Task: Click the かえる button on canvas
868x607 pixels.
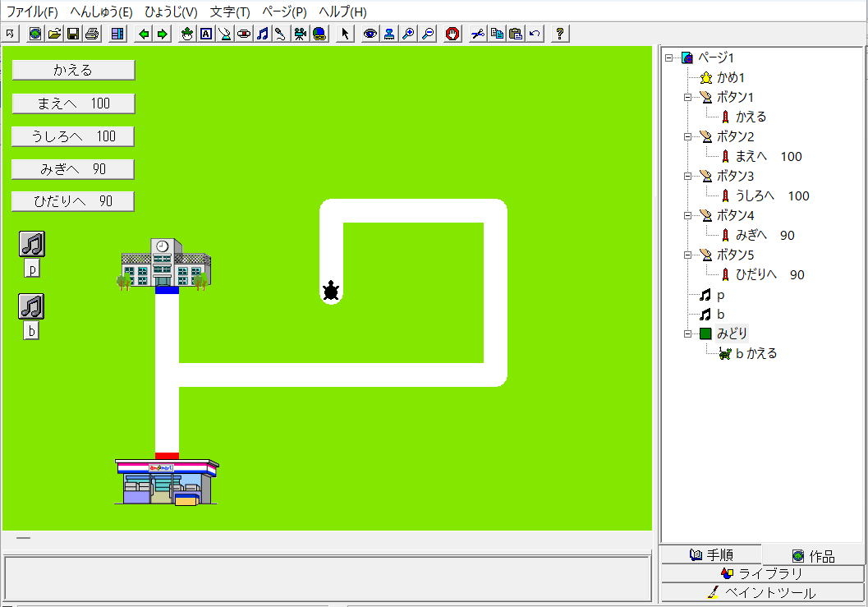Action: 73,70
